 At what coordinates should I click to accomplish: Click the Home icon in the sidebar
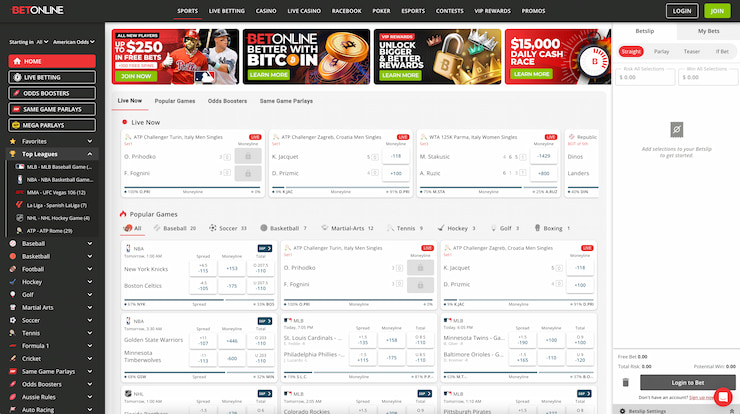click(15, 61)
